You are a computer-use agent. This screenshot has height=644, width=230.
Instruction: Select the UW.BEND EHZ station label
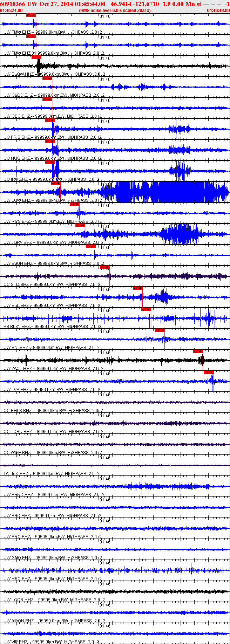tap(18, 495)
